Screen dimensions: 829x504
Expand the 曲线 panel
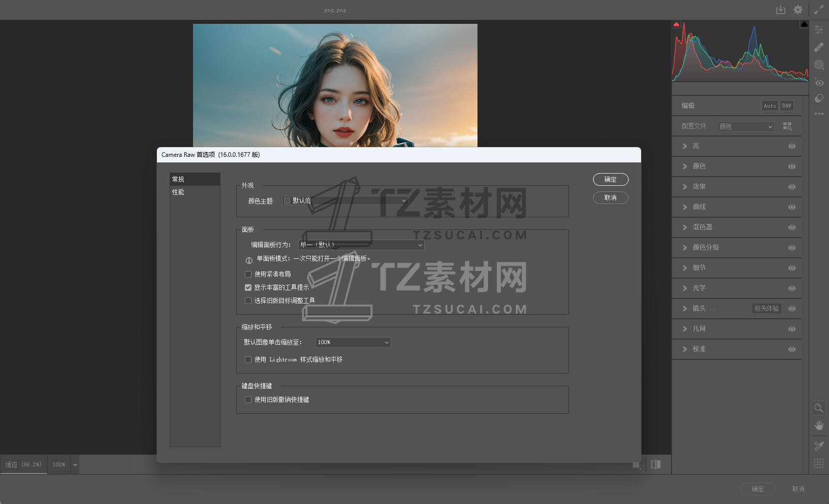pyautogui.click(x=685, y=207)
